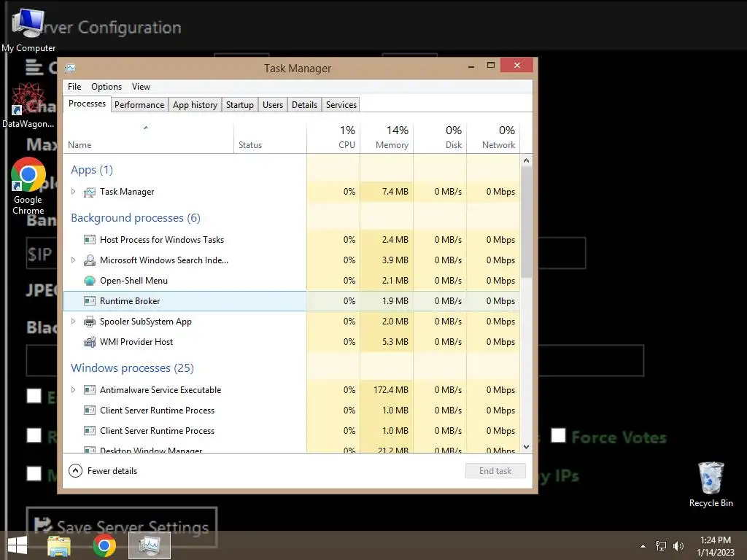Switch to the Startup tab

239,105
